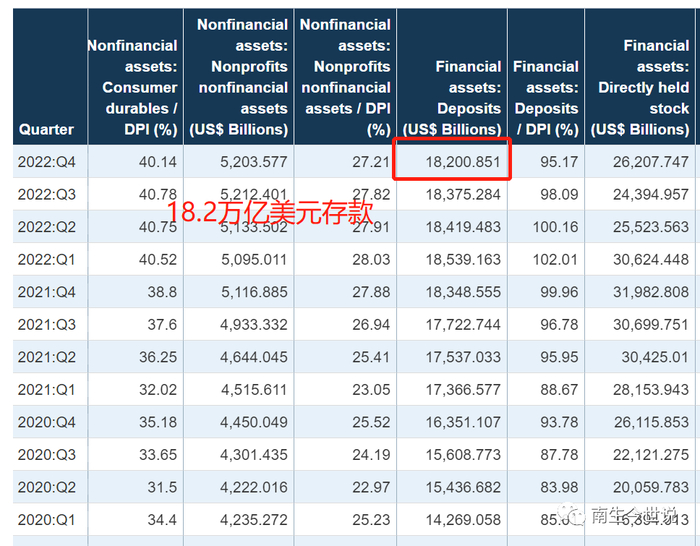Select the 2020:Q1 row label
Screen dimensions: 700x546
pyautogui.click(x=46, y=521)
